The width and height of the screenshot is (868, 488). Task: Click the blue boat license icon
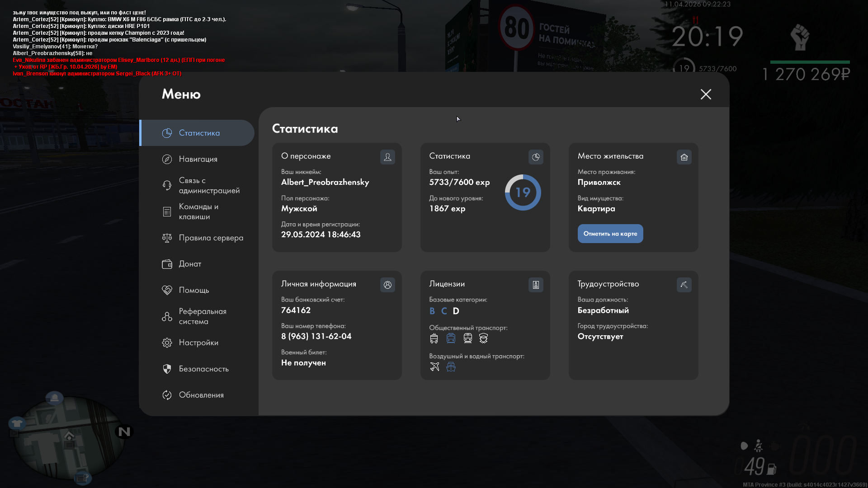tap(451, 366)
